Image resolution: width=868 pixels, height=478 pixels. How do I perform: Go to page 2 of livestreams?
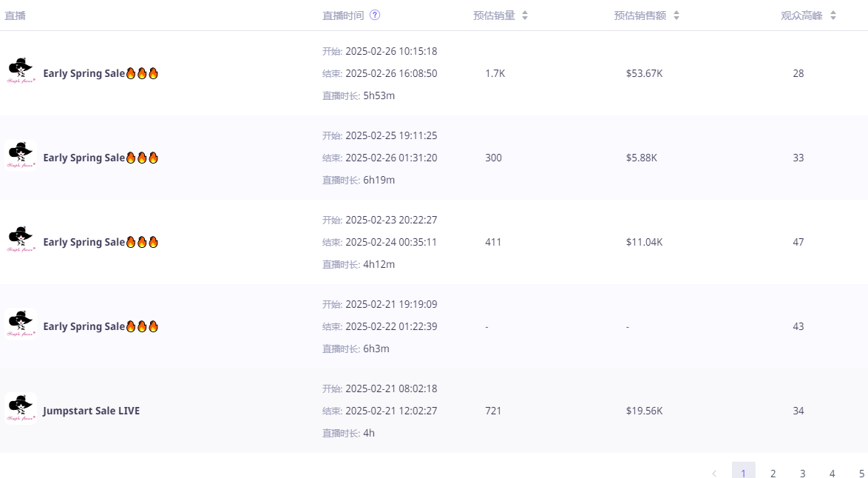coord(773,473)
